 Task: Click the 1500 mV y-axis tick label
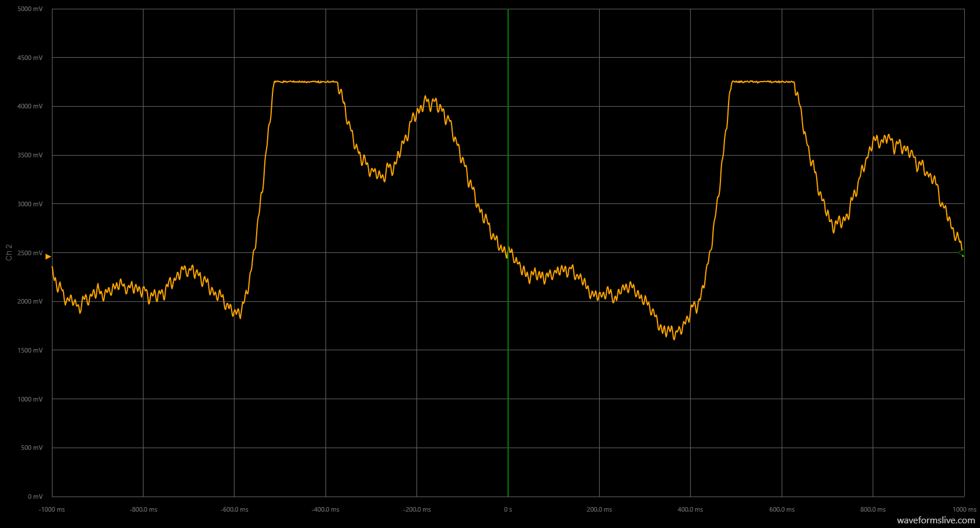[30, 350]
